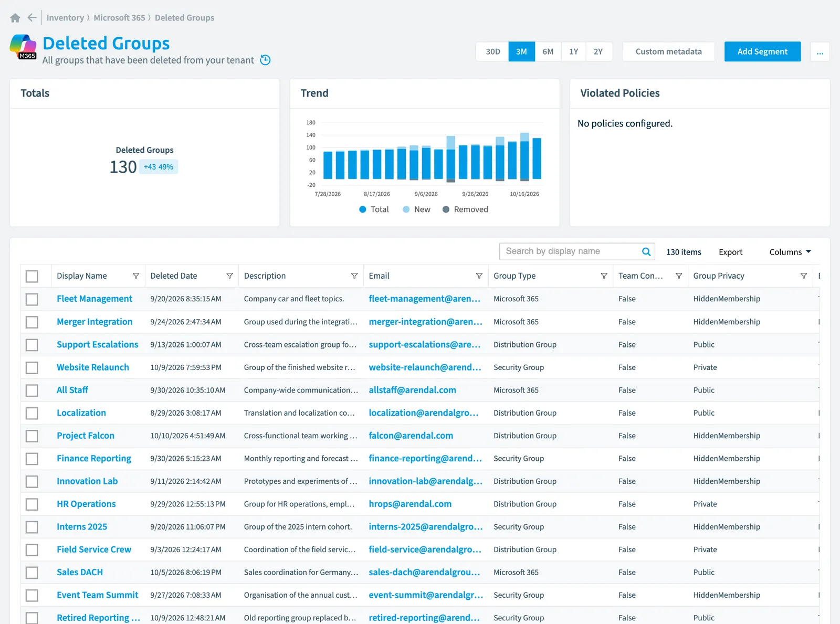
Task: Click the Deleted Groups total 130
Action: 123,167
